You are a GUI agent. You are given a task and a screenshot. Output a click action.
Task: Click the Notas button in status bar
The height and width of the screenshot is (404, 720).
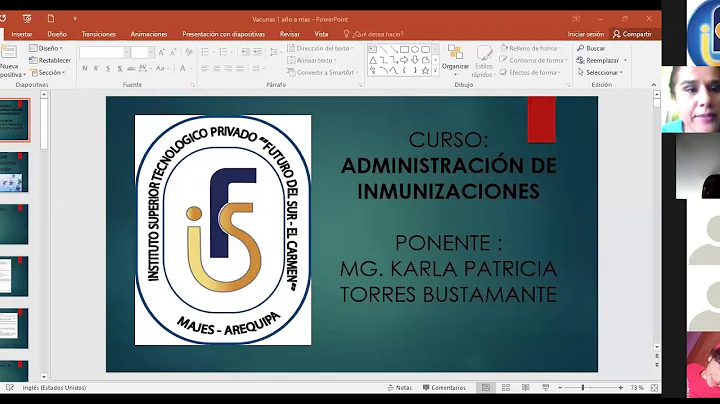click(x=399, y=388)
